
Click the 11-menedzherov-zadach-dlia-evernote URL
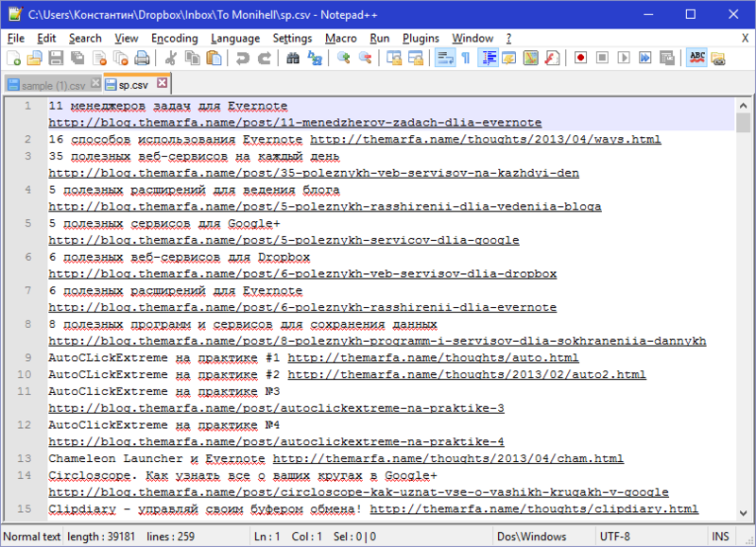(295, 123)
